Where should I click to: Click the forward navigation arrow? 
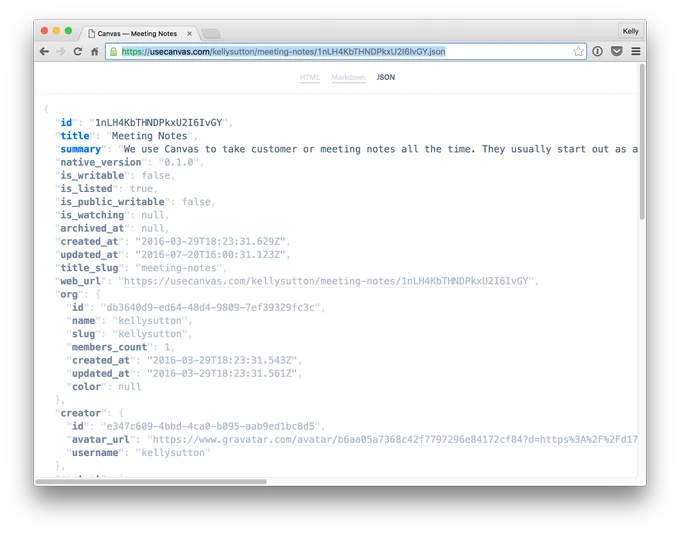click(x=61, y=52)
